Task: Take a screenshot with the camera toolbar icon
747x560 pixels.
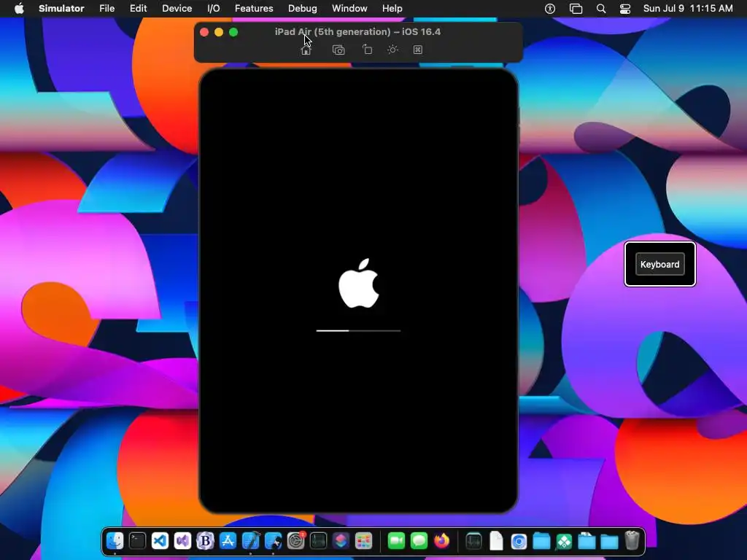Action: pos(338,50)
